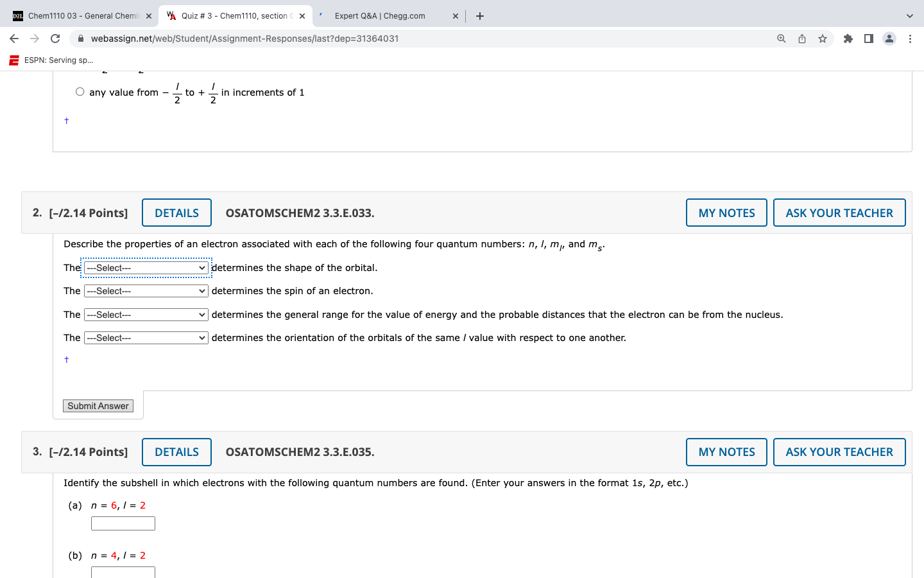Click the dagger symbol in the top question
The image size is (924, 578).
[x=66, y=120]
